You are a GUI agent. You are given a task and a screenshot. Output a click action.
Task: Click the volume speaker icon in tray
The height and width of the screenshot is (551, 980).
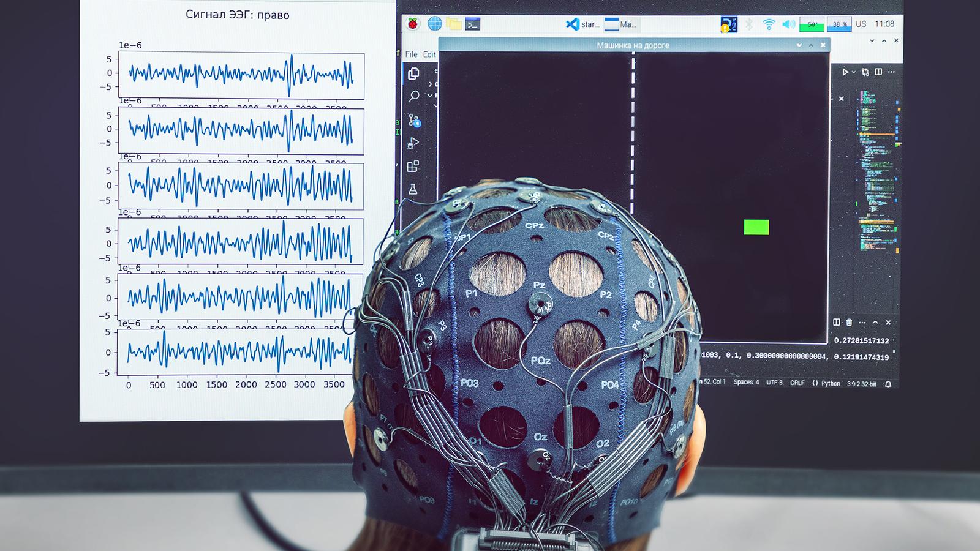click(788, 24)
